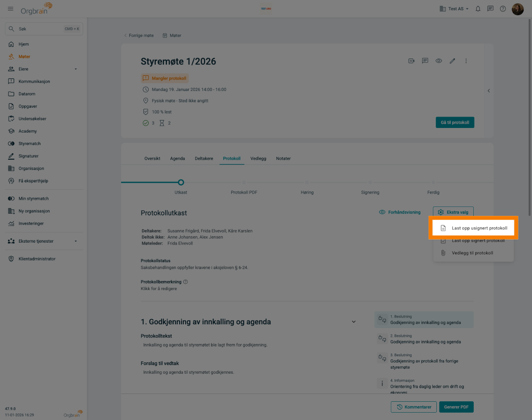Toggle the Ekstra valg dropdown button

point(453,212)
